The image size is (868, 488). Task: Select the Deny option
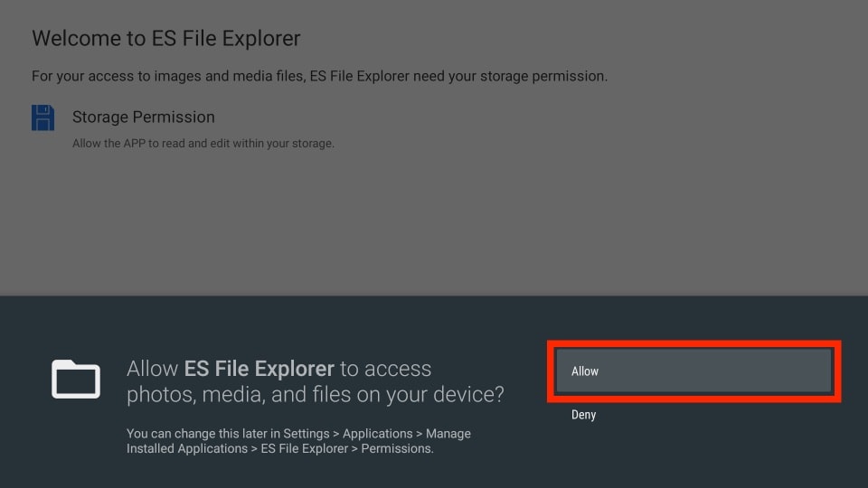(584, 415)
